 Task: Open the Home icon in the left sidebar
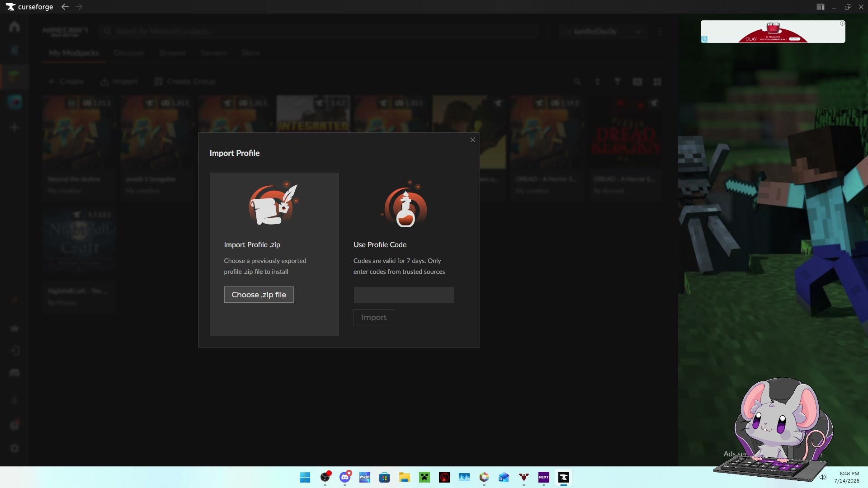(x=14, y=27)
